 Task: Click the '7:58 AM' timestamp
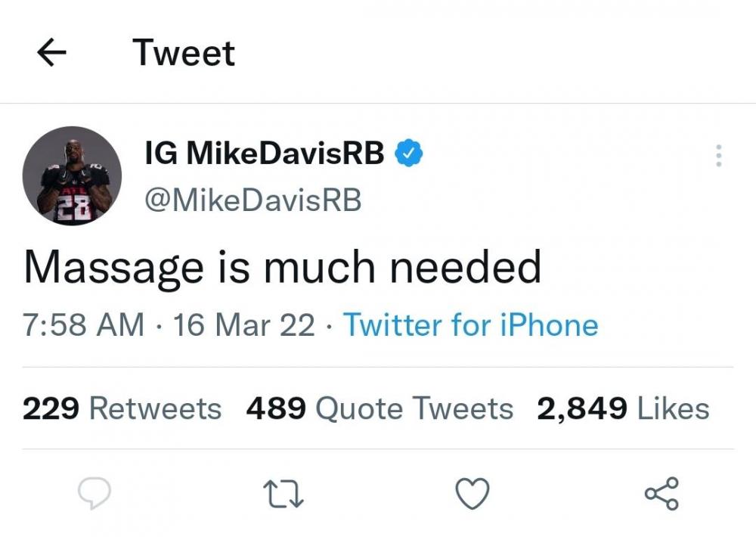click(83, 325)
